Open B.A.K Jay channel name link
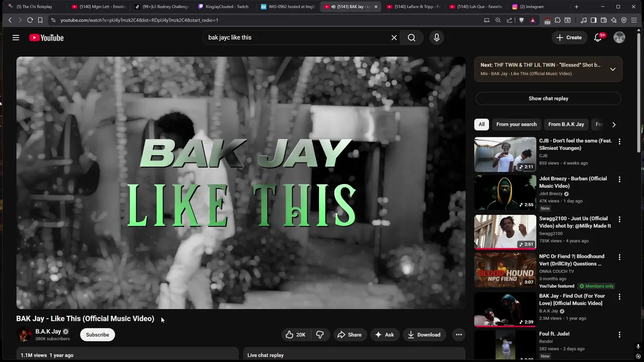This screenshot has height=362, width=644. [x=48, y=332]
